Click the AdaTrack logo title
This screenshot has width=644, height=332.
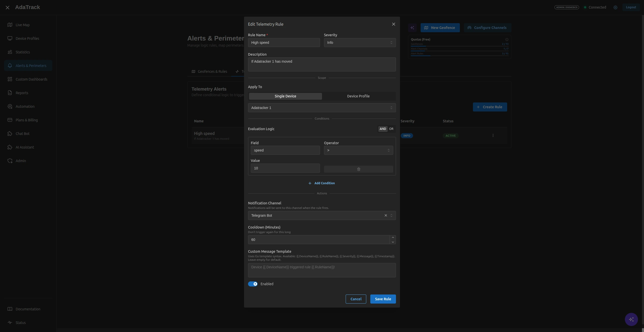(x=27, y=7)
